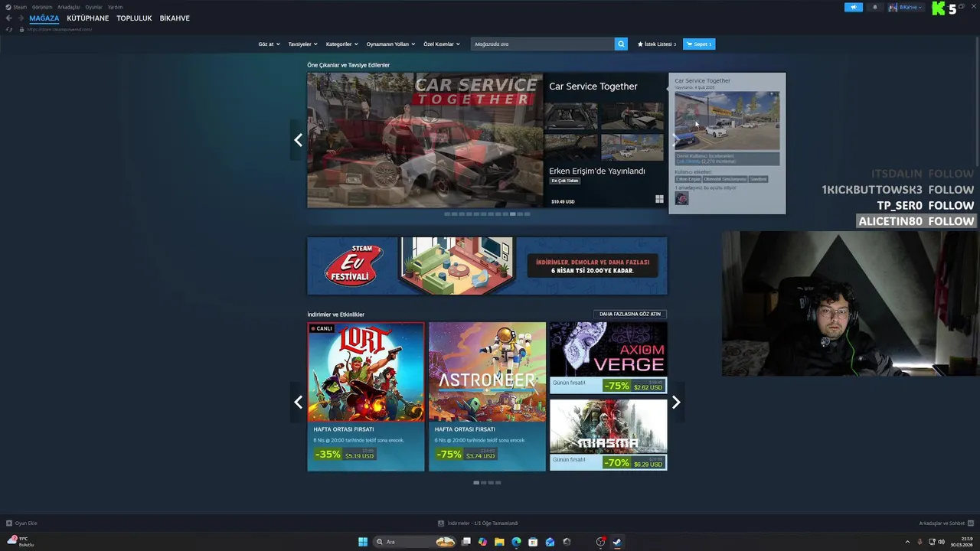This screenshot has height=551, width=980.
Task: Click the friend avatar in Car Service Together popup
Action: [x=681, y=198]
